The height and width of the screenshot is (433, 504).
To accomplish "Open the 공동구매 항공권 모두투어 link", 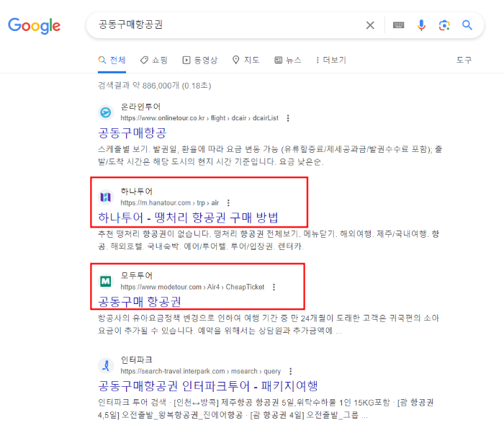I will coord(140,302).
